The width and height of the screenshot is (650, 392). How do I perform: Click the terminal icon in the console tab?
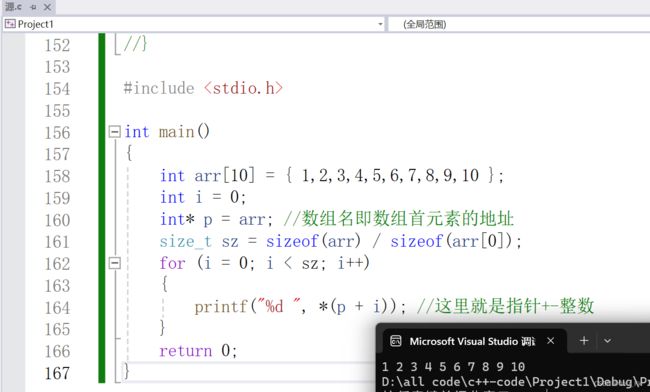(x=396, y=341)
